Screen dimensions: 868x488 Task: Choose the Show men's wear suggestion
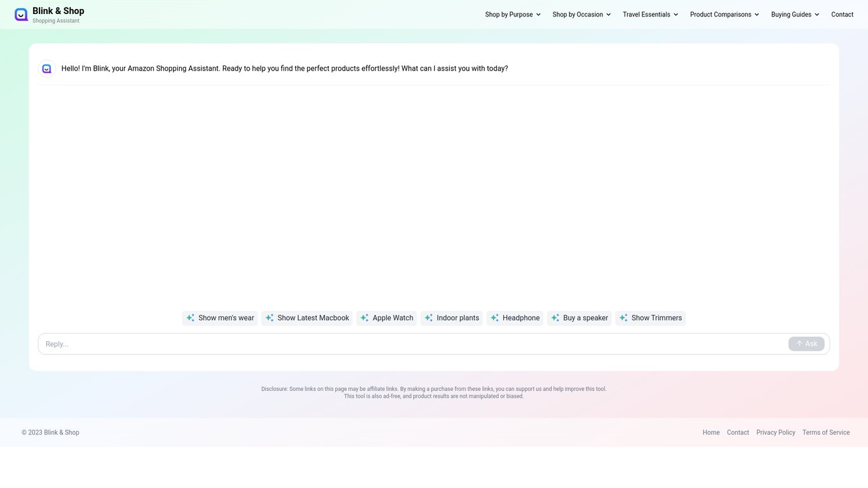pos(220,318)
